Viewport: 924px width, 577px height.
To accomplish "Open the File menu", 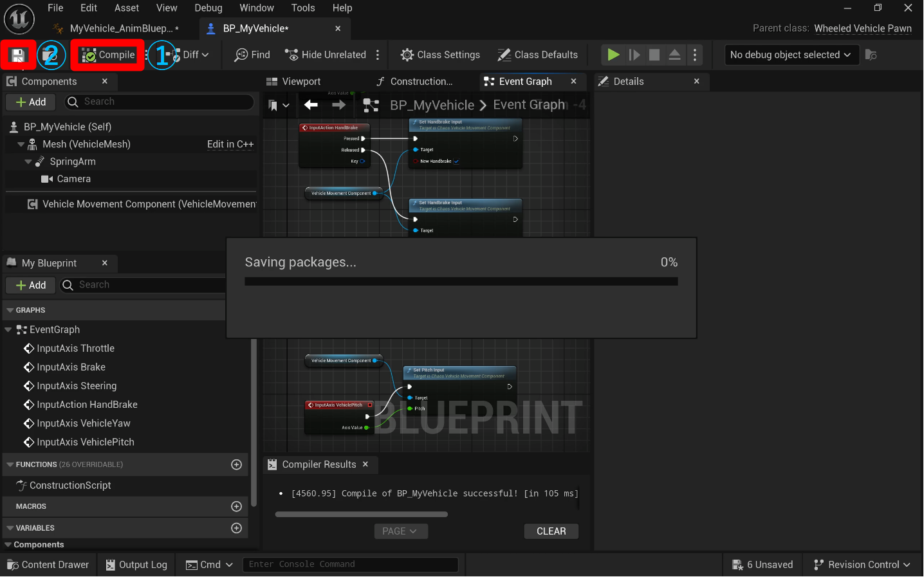I will pos(55,8).
